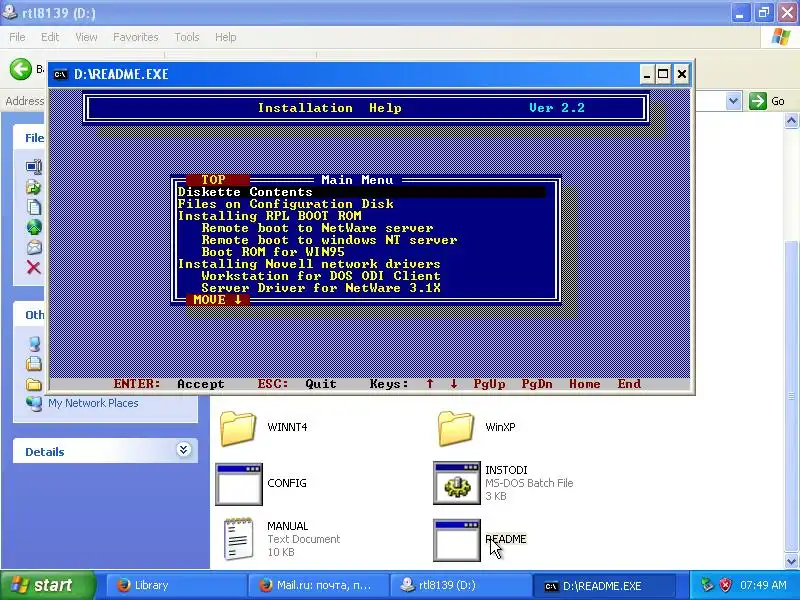The image size is (800, 600).
Task: Click the Shared Documents folder icon in Other Places
Action: point(34,384)
